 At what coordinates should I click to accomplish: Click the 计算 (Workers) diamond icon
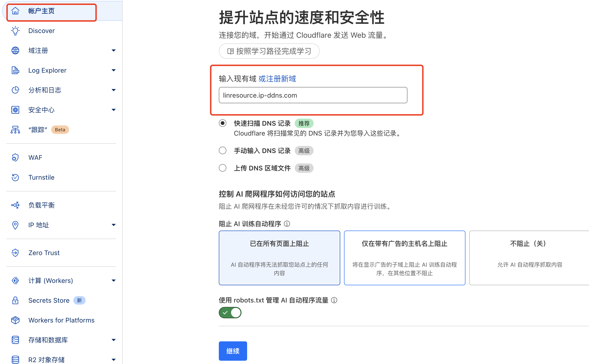tap(15, 281)
